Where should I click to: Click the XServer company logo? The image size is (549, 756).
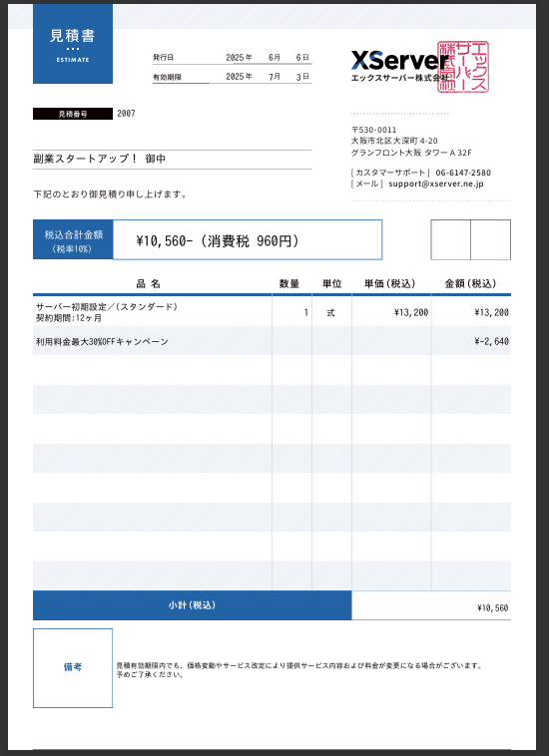(400, 66)
